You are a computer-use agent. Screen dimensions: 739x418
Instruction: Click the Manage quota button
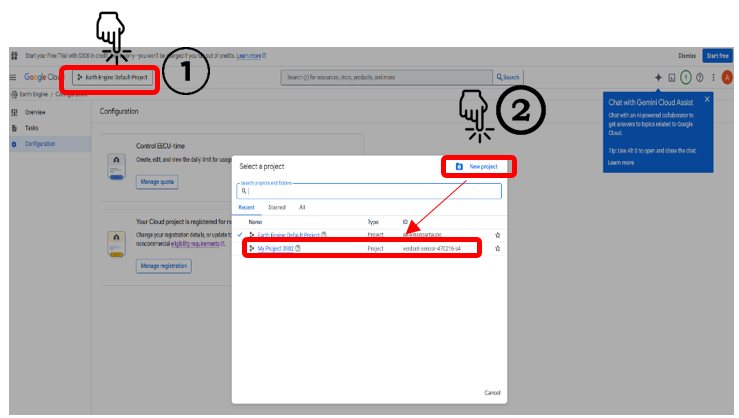pyautogui.click(x=157, y=182)
